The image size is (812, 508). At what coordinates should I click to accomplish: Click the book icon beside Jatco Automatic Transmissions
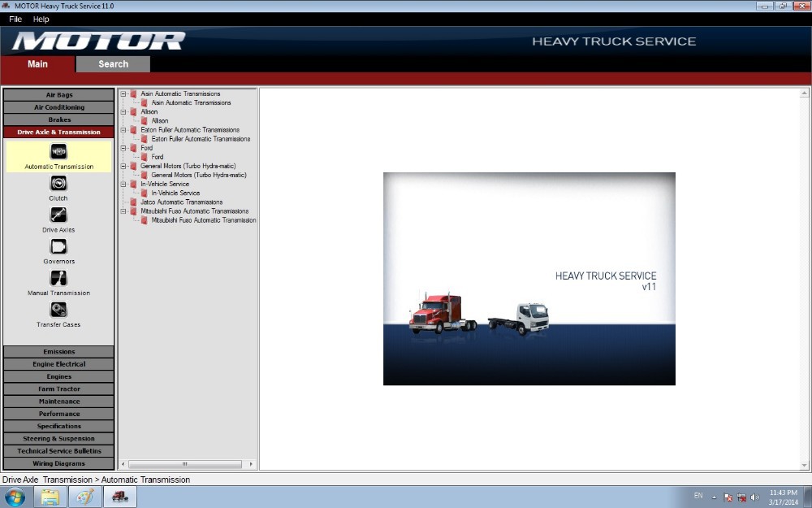134,202
